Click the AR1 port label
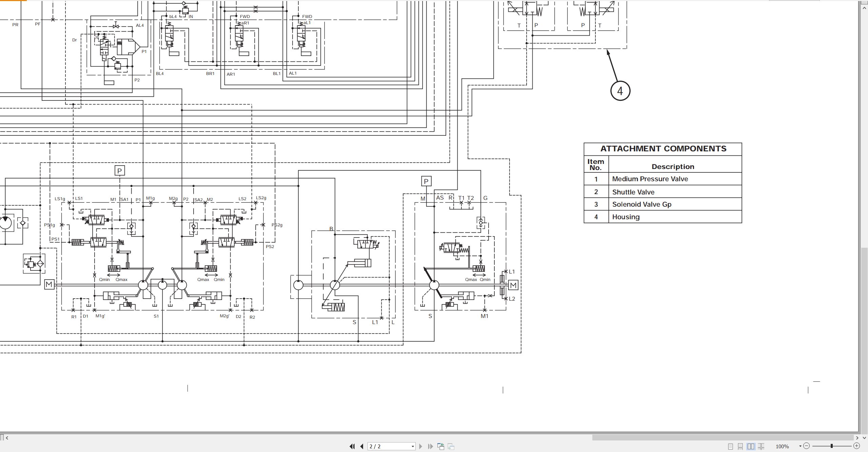868x452 pixels. click(231, 74)
